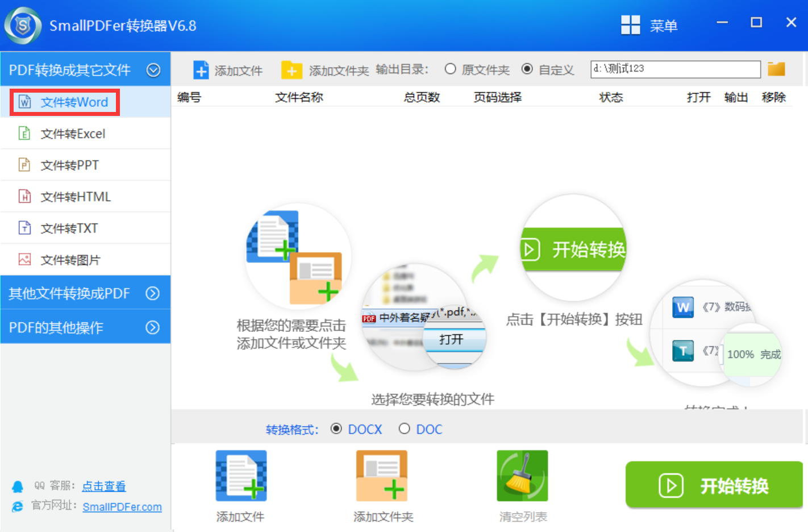
Task: Click the large bottom 添加文件夹 icon
Action: 382,476
